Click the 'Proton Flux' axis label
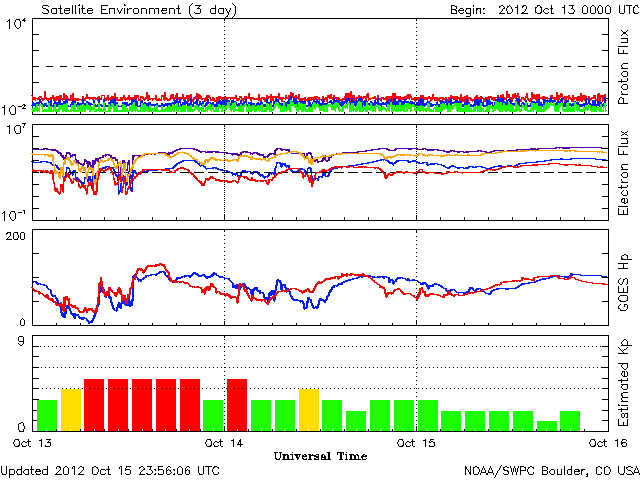This screenshot has width=640, height=480. (623, 67)
